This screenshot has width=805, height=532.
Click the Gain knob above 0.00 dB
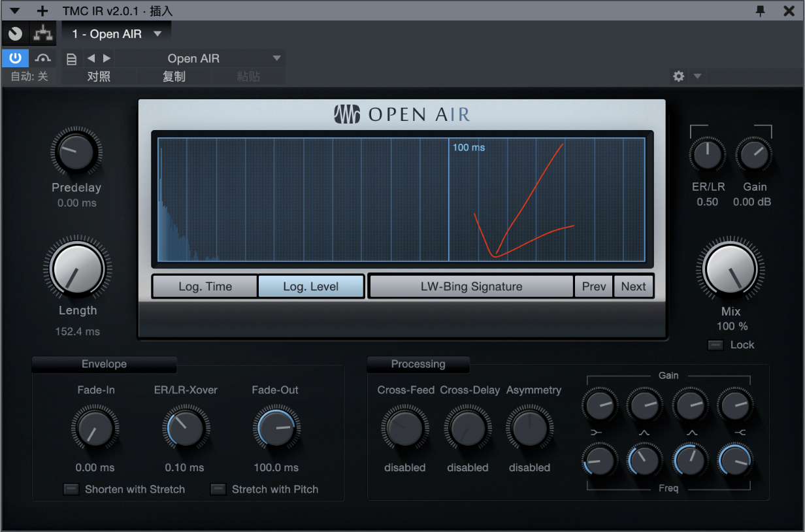pos(753,155)
